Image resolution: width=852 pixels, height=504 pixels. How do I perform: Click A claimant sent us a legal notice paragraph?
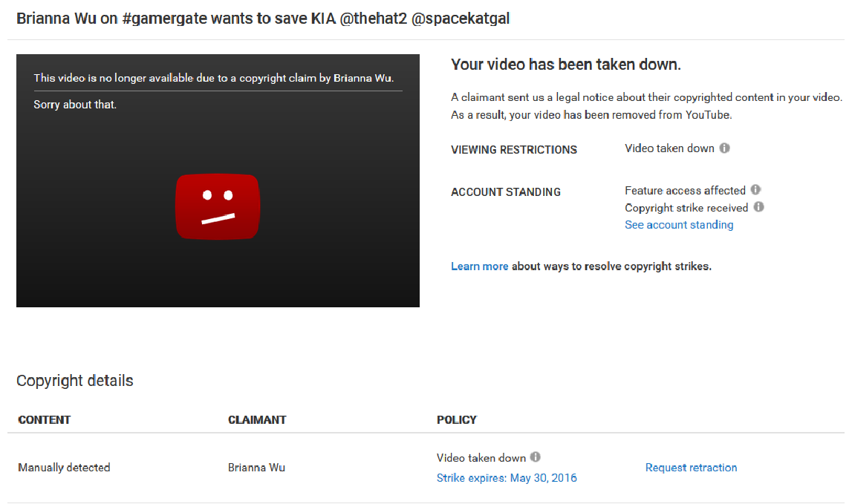[646, 106]
